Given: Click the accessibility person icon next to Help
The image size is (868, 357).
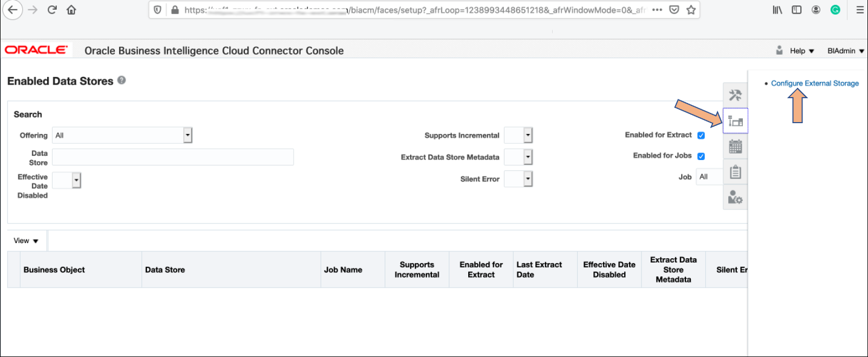Looking at the screenshot, I should point(779,50).
